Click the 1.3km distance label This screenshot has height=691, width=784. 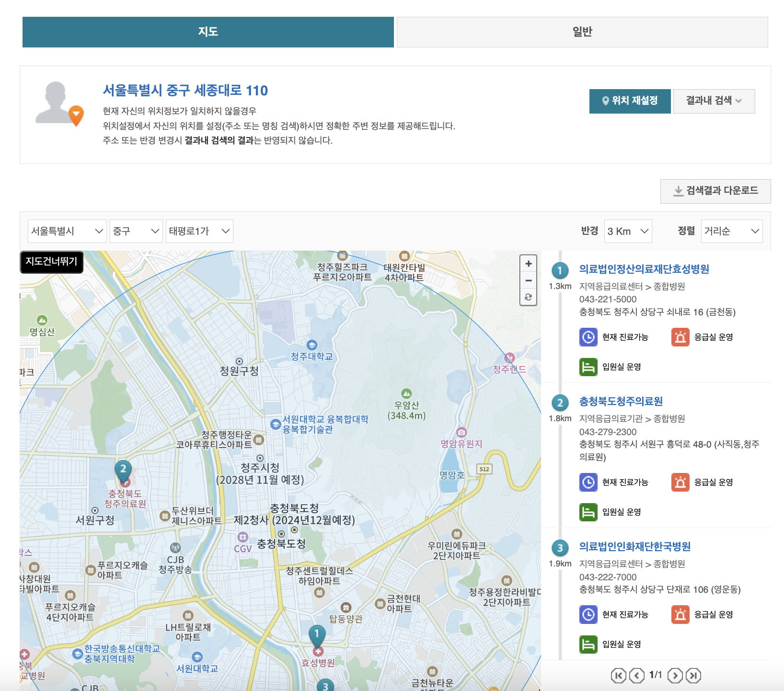tap(560, 287)
